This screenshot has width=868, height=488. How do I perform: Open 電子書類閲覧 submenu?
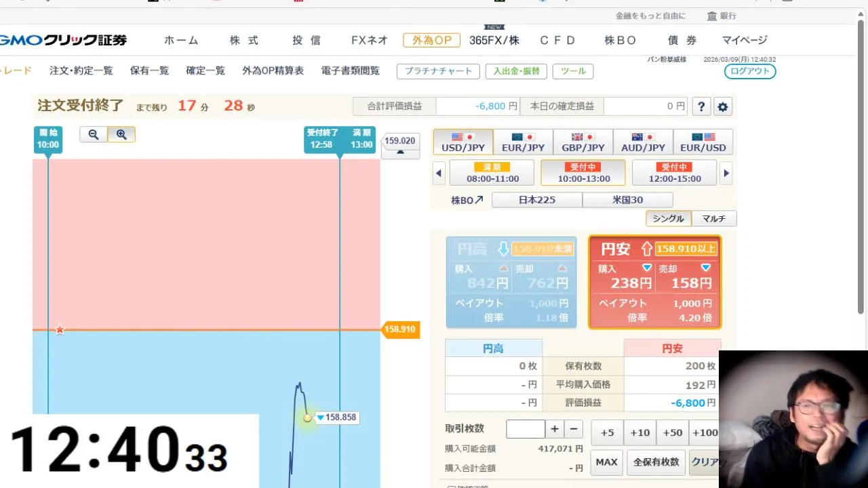(x=351, y=70)
